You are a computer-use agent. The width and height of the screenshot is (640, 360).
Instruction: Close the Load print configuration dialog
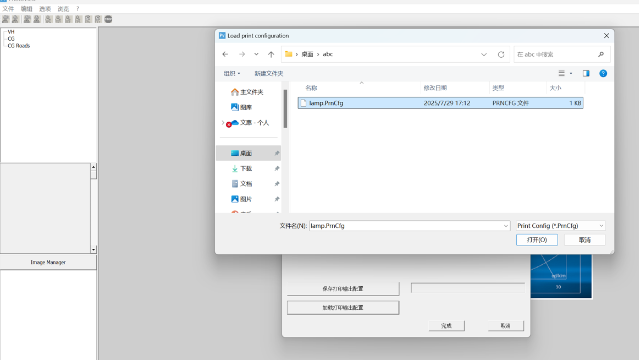click(x=606, y=36)
